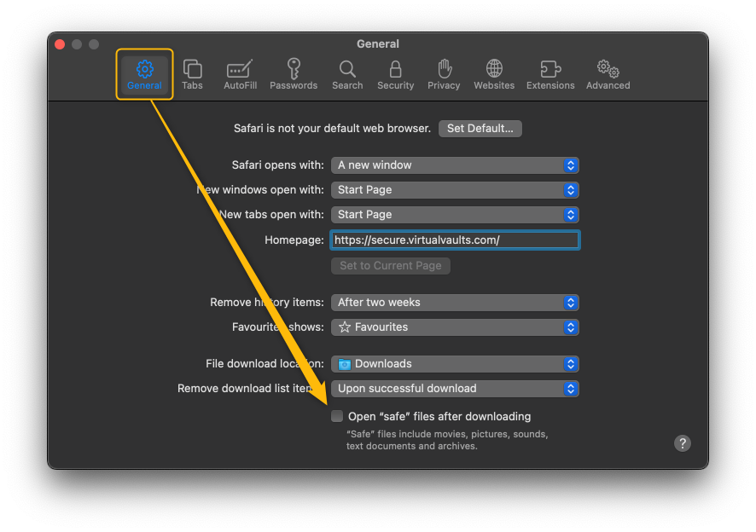
Task: Enable Open "safe" files after downloading
Action: pos(337,416)
